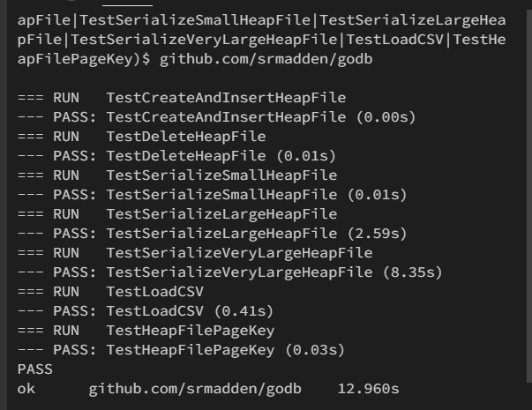
Task: Click the RUN TestSerializeLargeHeapFile line
Action: pos(176,213)
